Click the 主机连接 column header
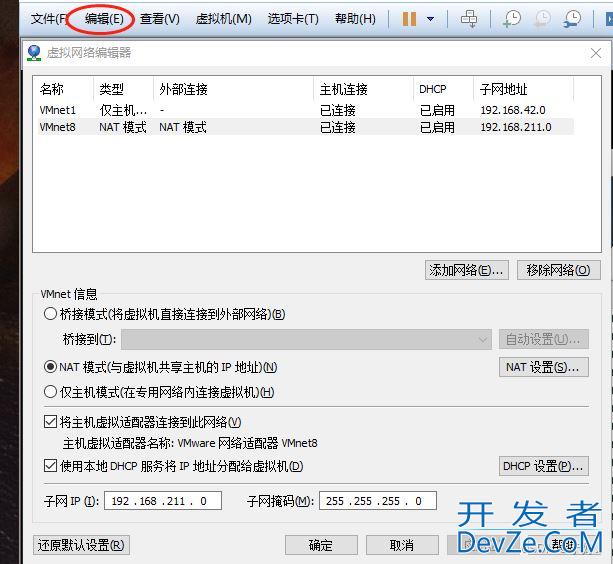Image resolution: width=613 pixels, height=564 pixels. (364, 89)
